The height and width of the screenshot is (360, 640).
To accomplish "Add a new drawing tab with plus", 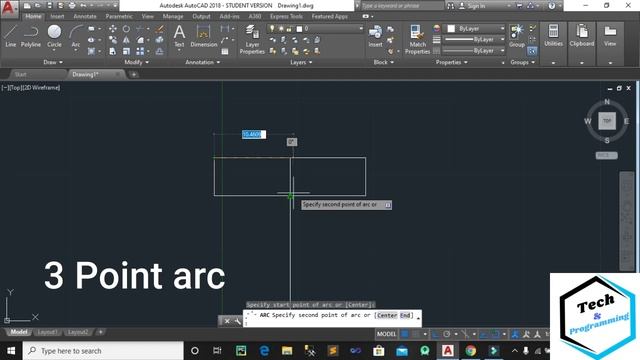I will (133, 74).
